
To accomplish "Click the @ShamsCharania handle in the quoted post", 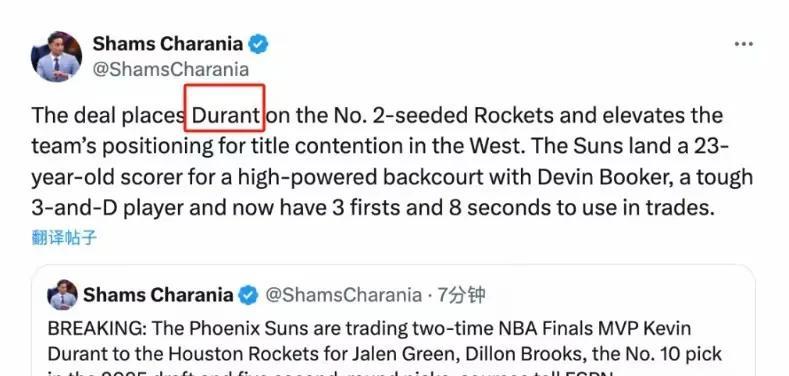I will (x=343, y=295).
